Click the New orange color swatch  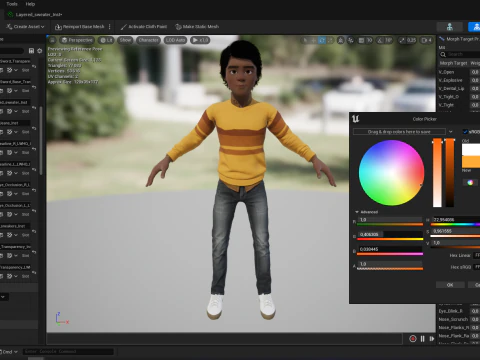point(471,162)
